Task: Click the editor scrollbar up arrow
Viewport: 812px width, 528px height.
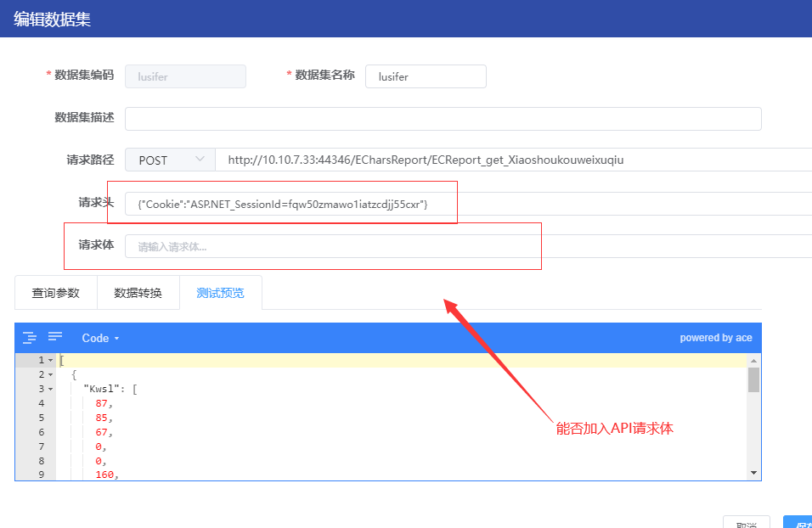Action: (754, 361)
